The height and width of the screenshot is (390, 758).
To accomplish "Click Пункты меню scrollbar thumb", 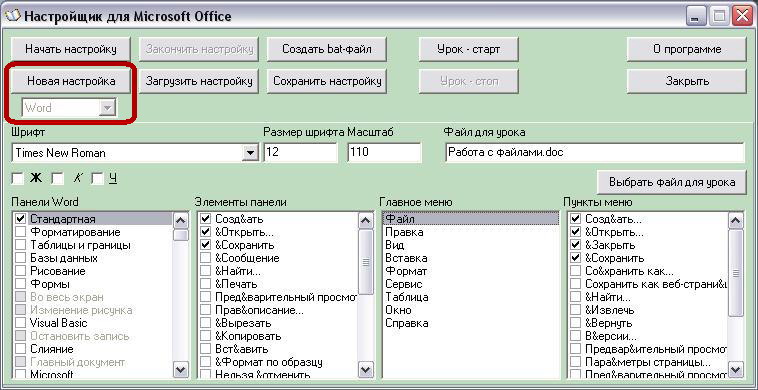I will (736, 273).
